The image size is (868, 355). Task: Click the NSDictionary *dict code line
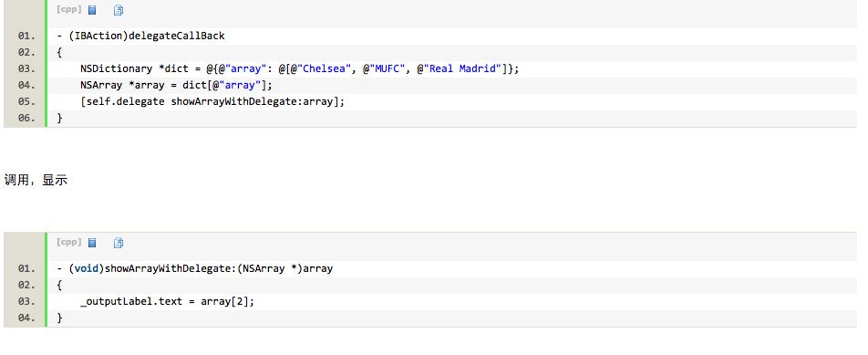(299, 69)
